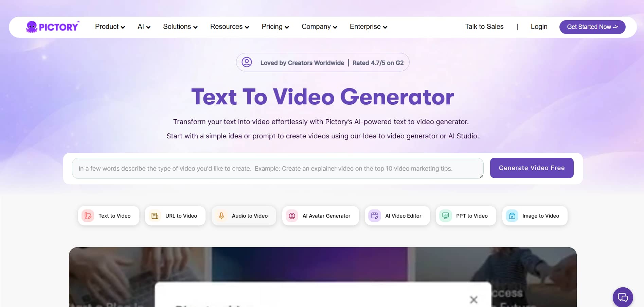Image resolution: width=644 pixels, height=307 pixels.
Task: Click the 'Rated 4.7/5 on G2' text
Action: coord(378,63)
